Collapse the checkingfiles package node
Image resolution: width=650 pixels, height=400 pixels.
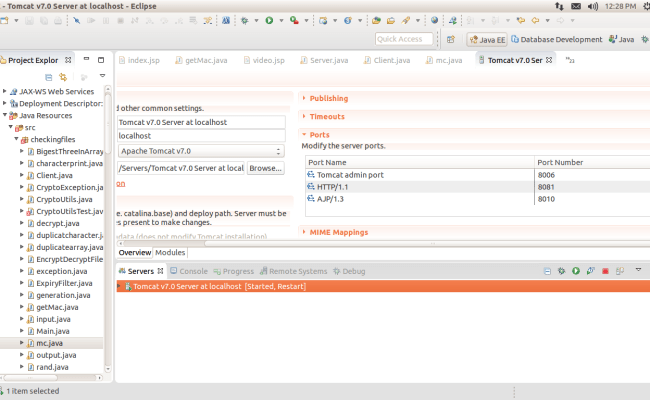[x=17, y=139]
